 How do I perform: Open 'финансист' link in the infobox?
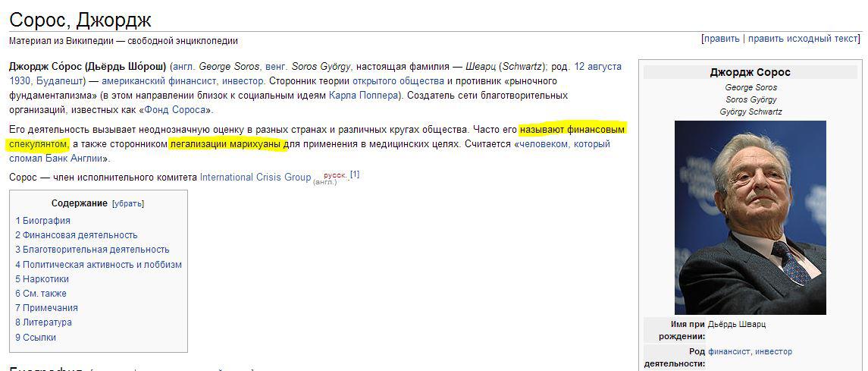click(x=729, y=351)
